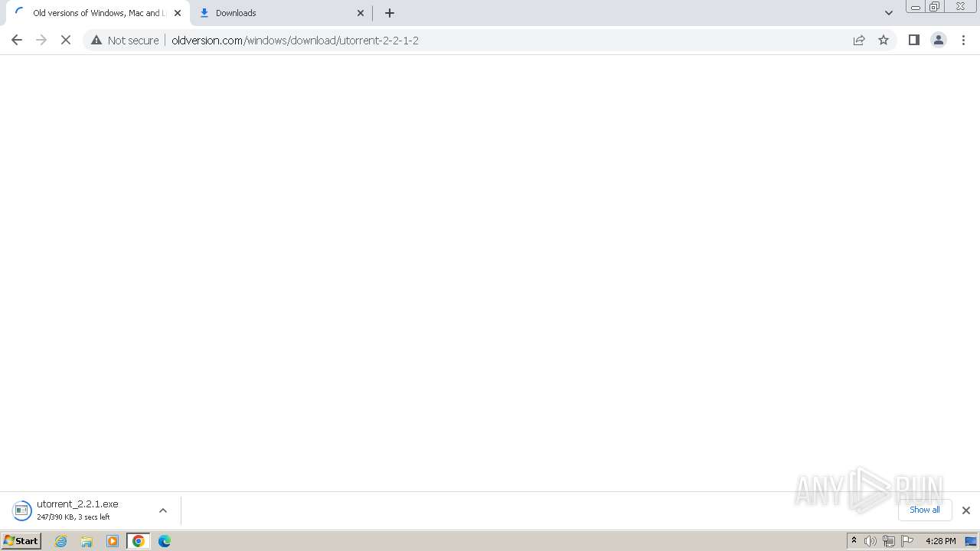
Task: Open File Explorer from taskbar
Action: click(87, 541)
